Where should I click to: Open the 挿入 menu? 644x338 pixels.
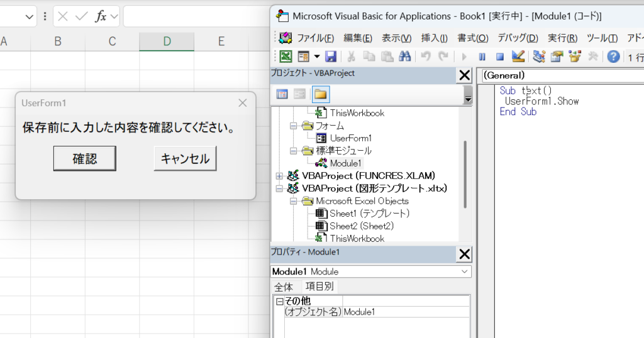click(434, 38)
